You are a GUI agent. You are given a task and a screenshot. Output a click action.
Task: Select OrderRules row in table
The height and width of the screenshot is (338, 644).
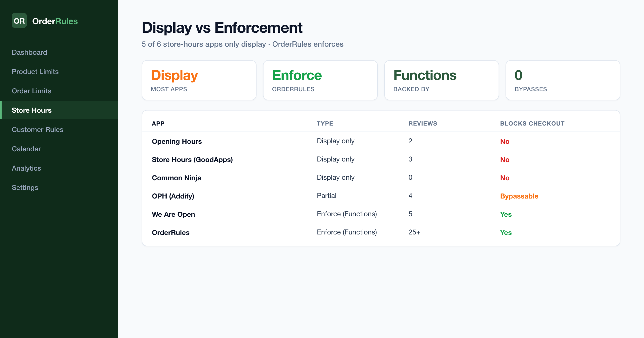[x=381, y=232]
